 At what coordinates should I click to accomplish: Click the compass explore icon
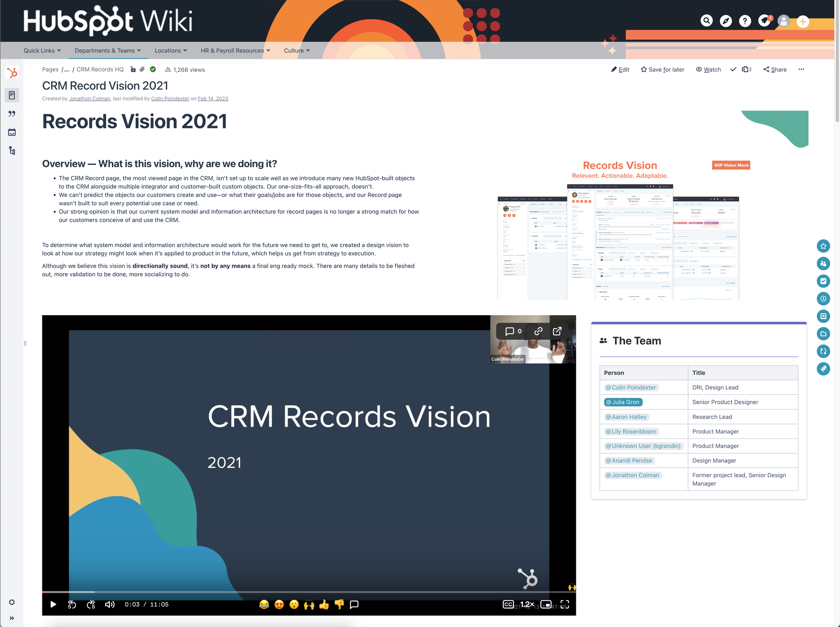(x=726, y=21)
